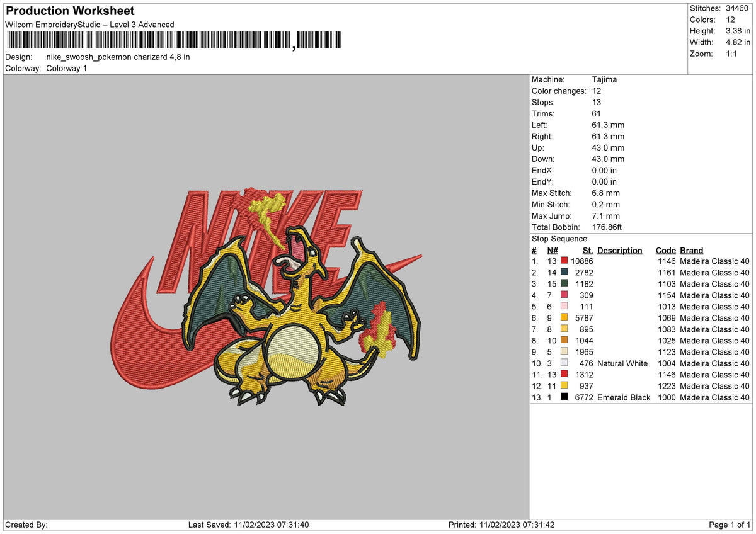Click the Brand column header

click(x=691, y=250)
